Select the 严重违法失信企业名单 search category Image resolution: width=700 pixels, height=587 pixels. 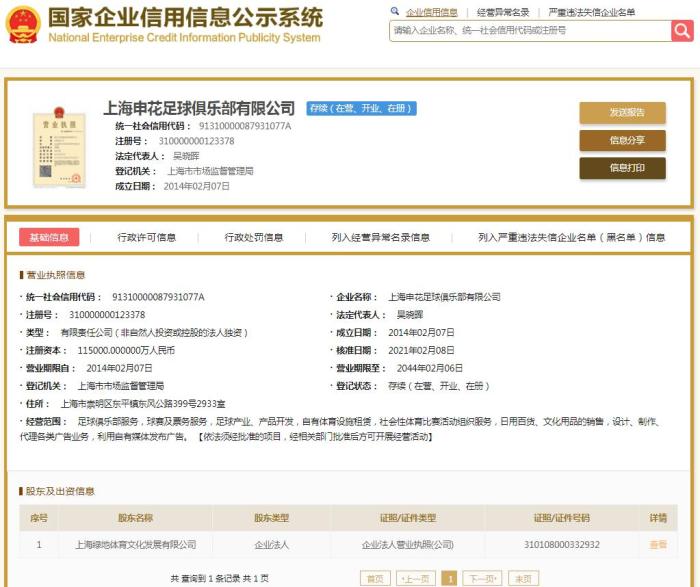592,12
